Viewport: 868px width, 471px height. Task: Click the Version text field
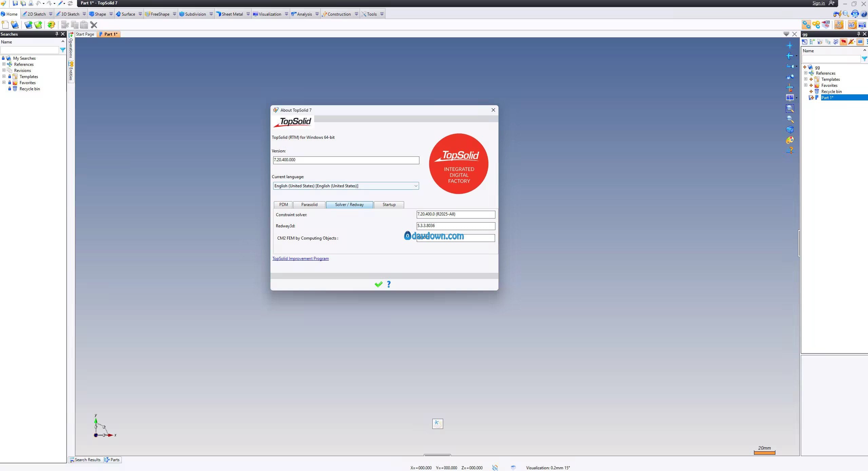(x=346, y=160)
